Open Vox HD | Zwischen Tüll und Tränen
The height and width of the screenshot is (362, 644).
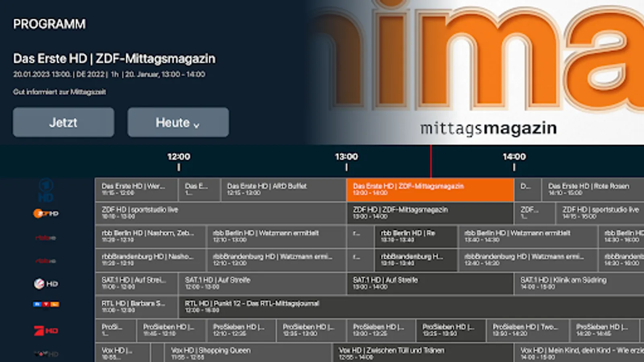(423, 353)
